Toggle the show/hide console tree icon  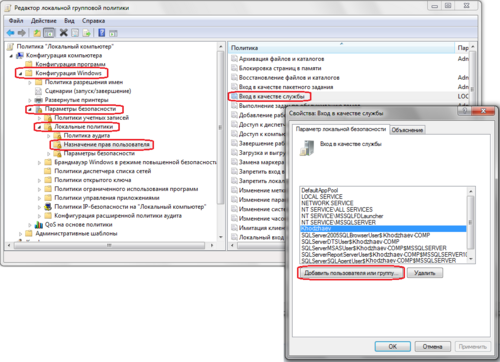[49, 33]
